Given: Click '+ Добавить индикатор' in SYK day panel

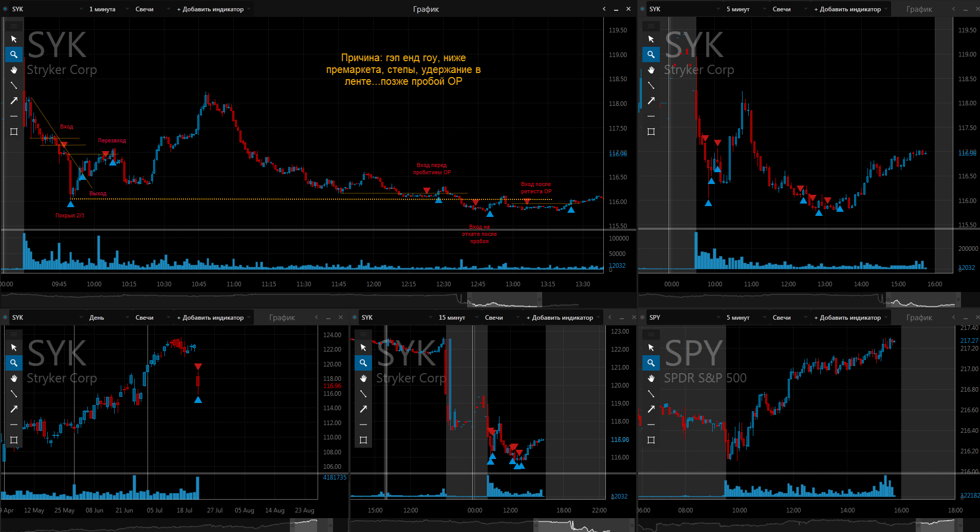Looking at the screenshot, I should (213, 318).
